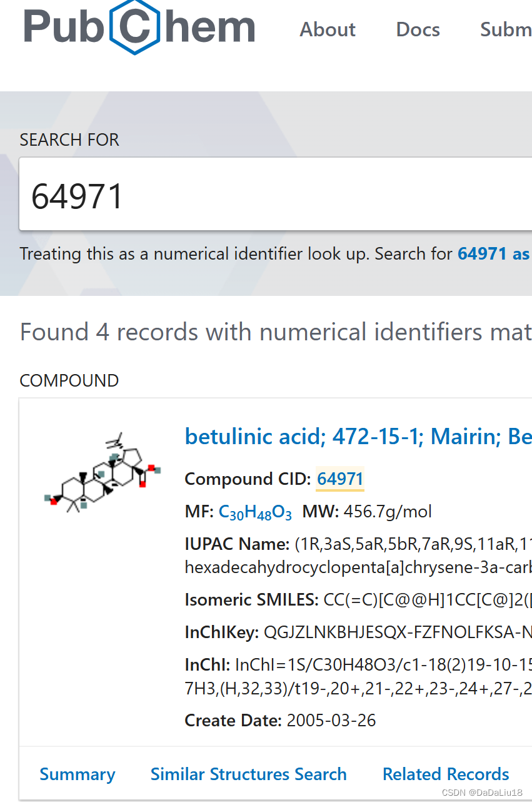
Task: Click the 'COMPOUND' section heading
Action: [x=69, y=380]
